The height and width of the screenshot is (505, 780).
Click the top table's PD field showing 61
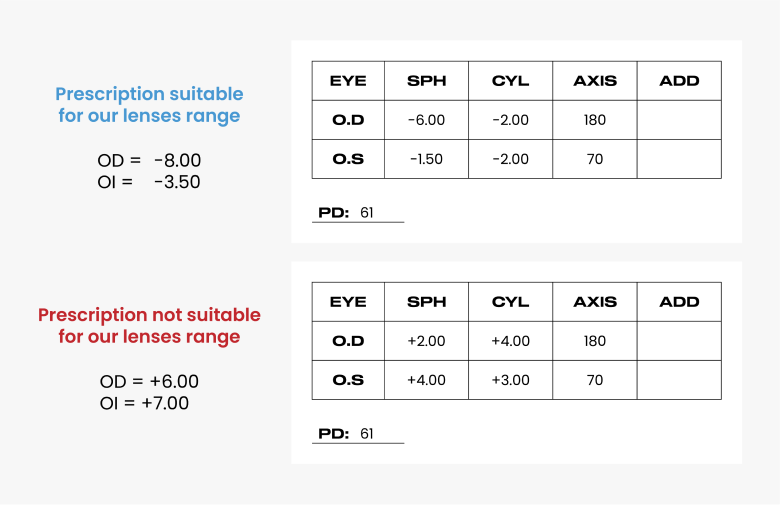pos(358,213)
